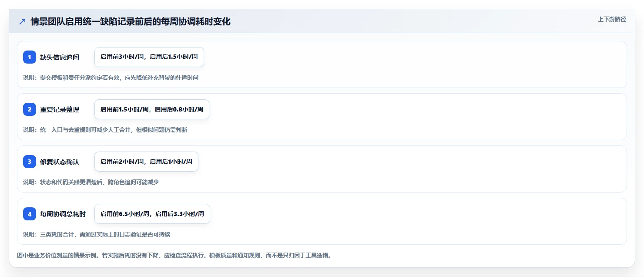The image size is (644, 277).
Task: Click step number badge 4
Action: point(30,214)
